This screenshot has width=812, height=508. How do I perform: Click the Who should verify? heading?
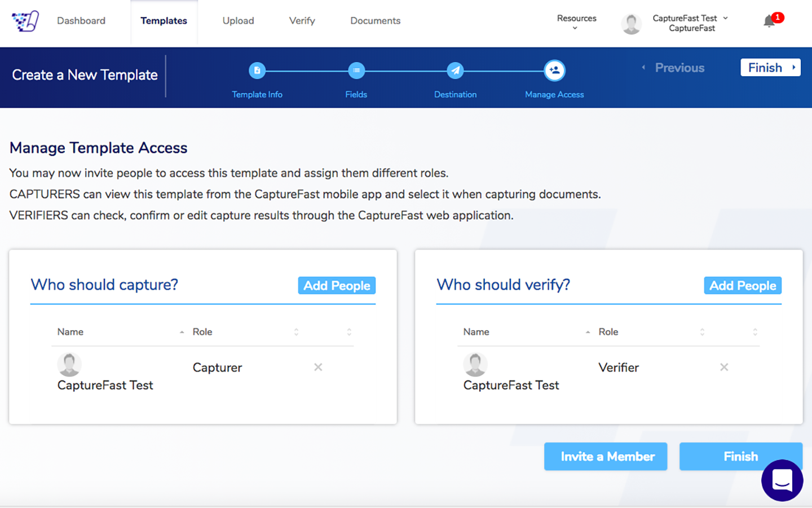click(504, 284)
